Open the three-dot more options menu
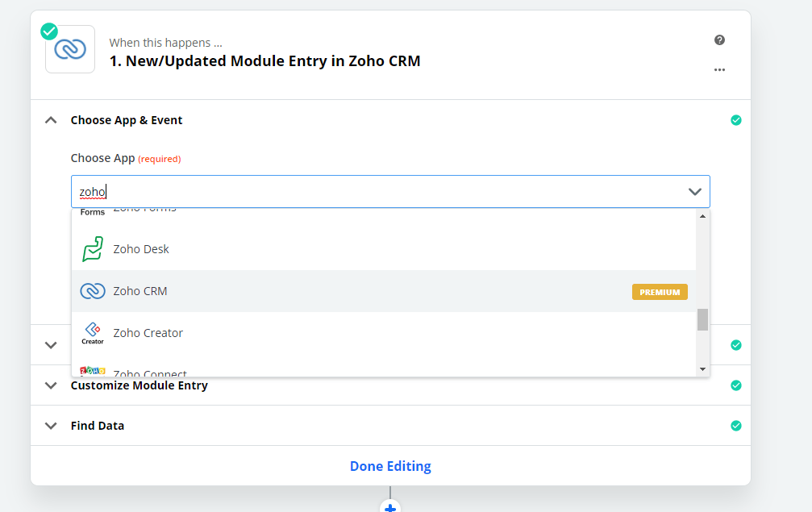 tap(719, 69)
